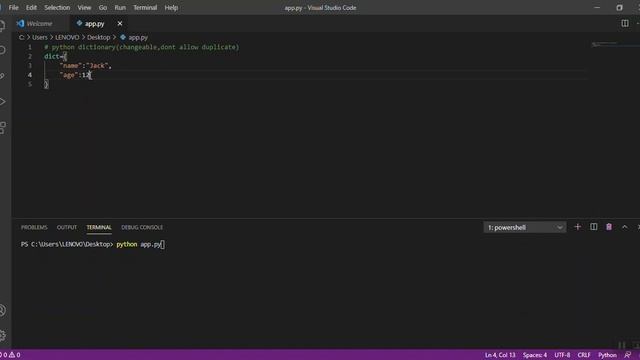Click the minimap at editor's right edge

pyautogui.click(x=615, y=44)
